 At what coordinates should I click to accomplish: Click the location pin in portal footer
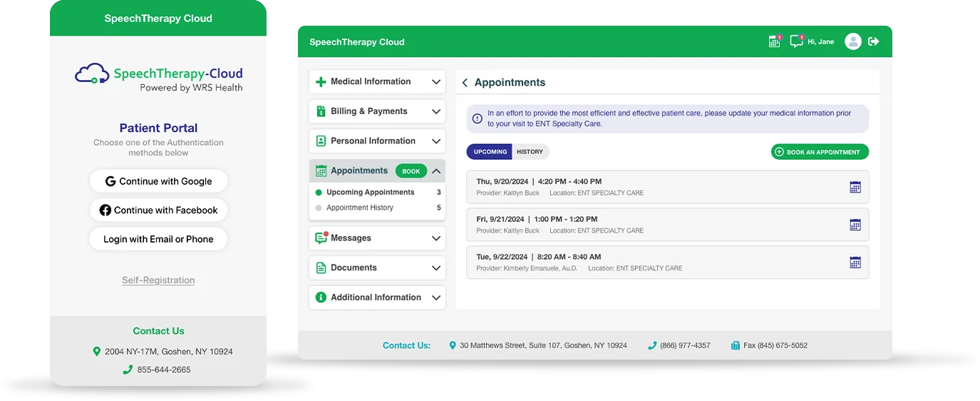[x=453, y=345]
